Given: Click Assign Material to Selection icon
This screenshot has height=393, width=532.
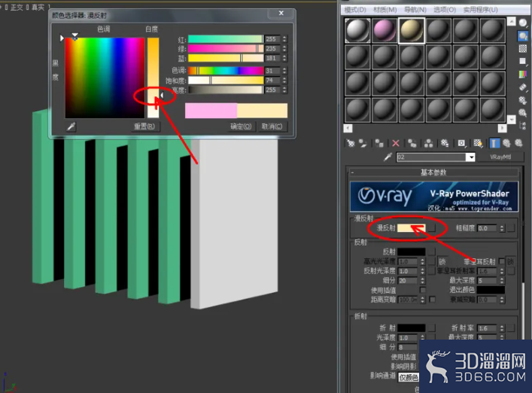Looking at the screenshot, I should [x=379, y=143].
